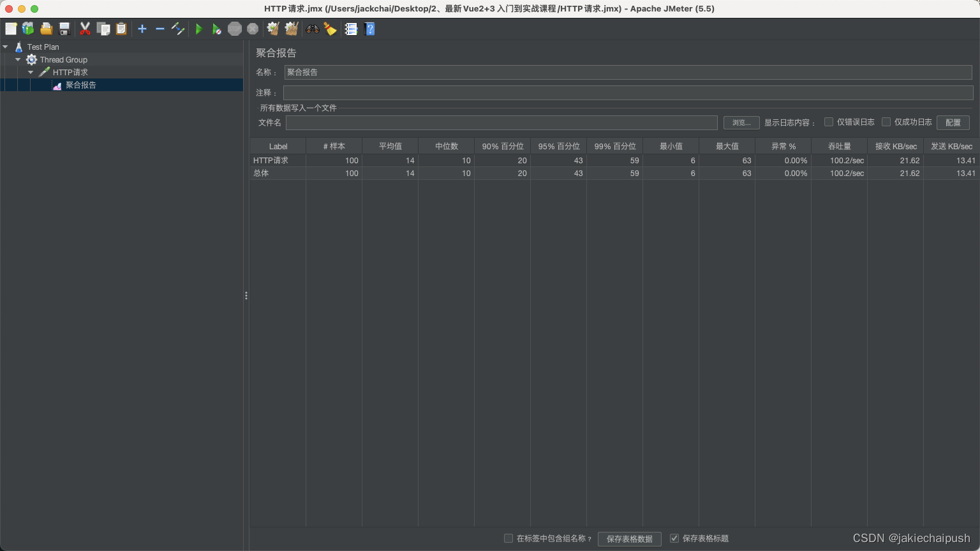Click the 异常 % column header
This screenshot has width=980, height=551.
pyautogui.click(x=783, y=146)
